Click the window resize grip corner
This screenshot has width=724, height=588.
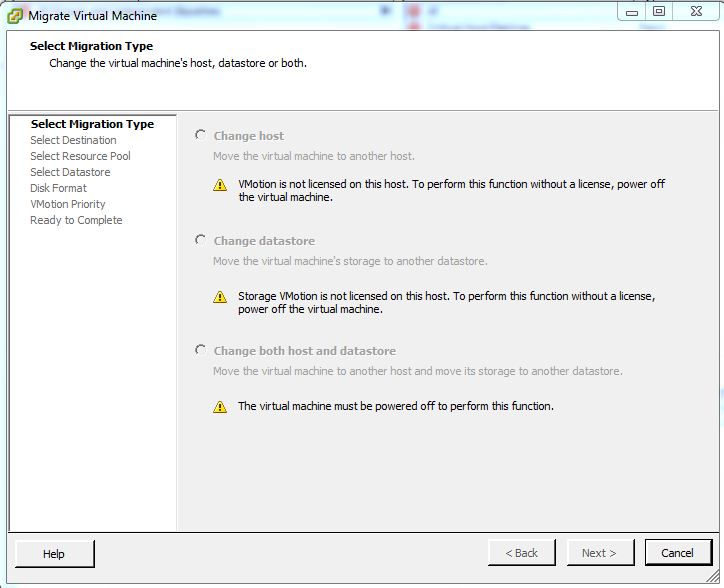tap(714, 576)
